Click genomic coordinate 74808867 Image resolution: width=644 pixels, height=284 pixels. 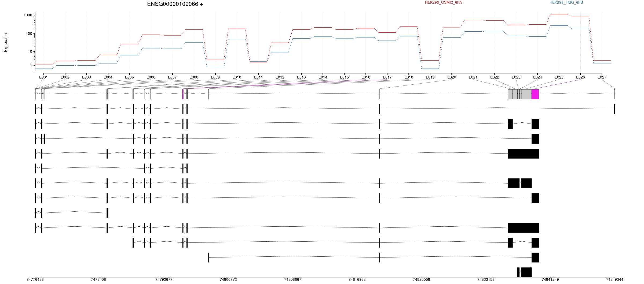pyautogui.click(x=293, y=279)
